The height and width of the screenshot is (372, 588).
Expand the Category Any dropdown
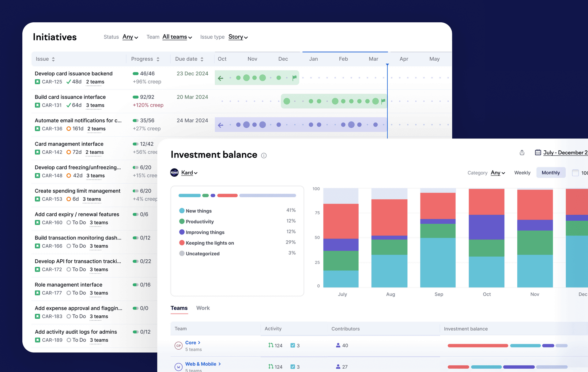click(498, 173)
